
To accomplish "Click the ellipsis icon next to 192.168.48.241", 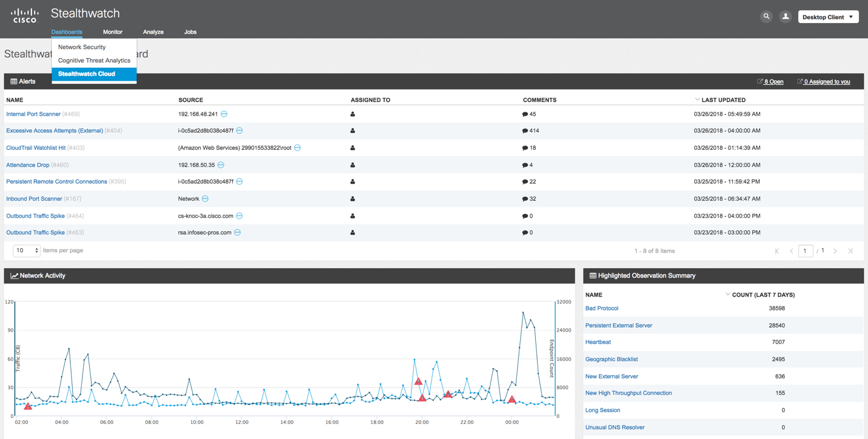I will [224, 114].
